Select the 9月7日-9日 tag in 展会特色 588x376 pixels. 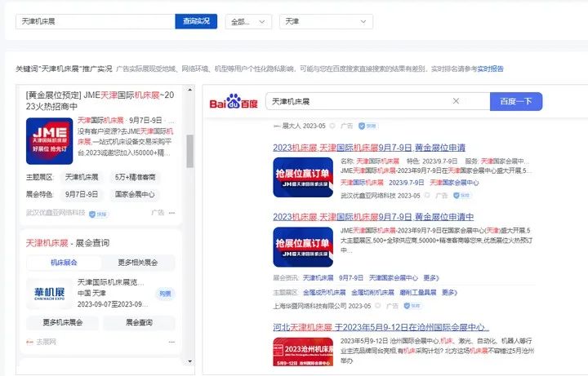coord(82,194)
